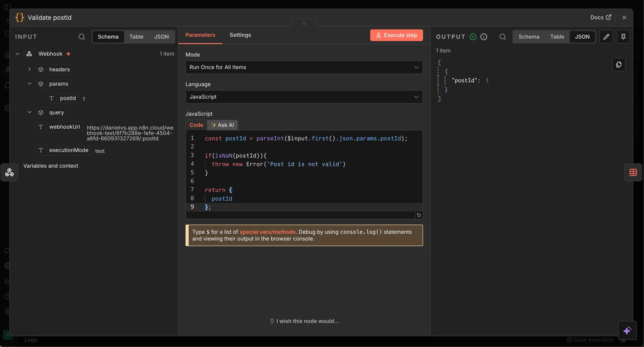The image size is (644, 347).
Task: Go to next node via table icon
Action: 633,173
